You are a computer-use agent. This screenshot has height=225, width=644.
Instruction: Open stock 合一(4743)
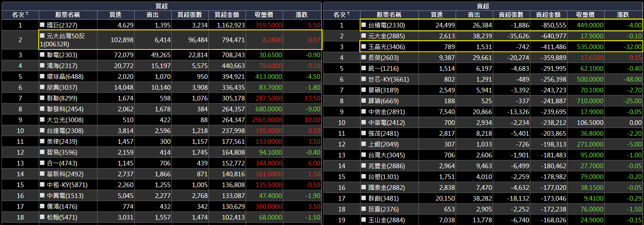[62, 163]
